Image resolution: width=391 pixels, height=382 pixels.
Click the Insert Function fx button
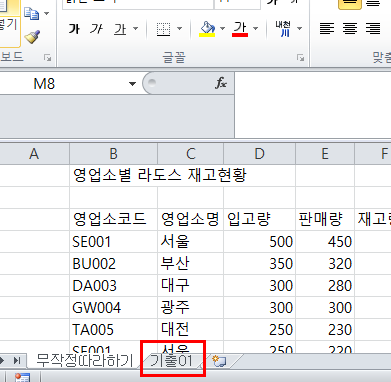221,83
